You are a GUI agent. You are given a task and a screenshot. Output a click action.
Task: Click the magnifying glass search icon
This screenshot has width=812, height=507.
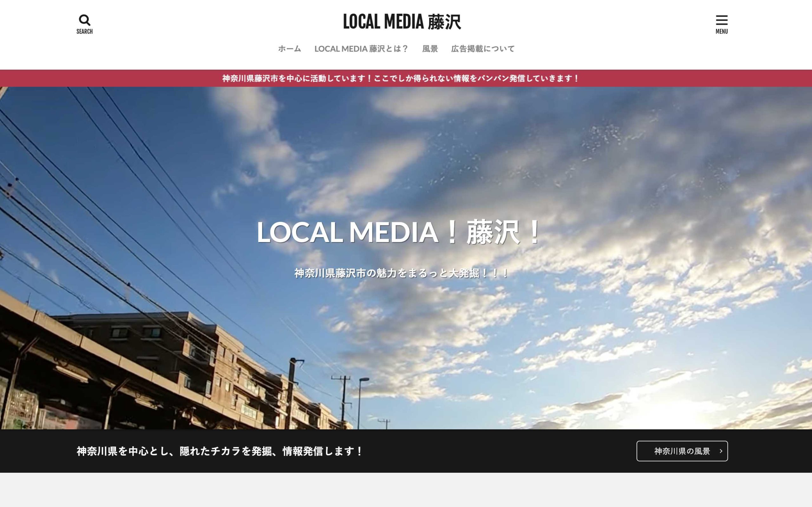pyautogui.click(x=85, y=20)
